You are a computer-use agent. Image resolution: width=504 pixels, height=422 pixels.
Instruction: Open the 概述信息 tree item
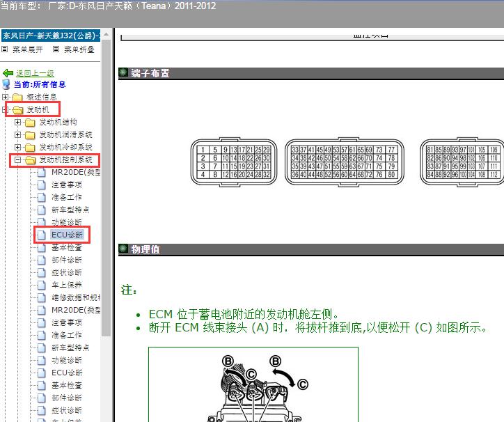coord(42,97)
